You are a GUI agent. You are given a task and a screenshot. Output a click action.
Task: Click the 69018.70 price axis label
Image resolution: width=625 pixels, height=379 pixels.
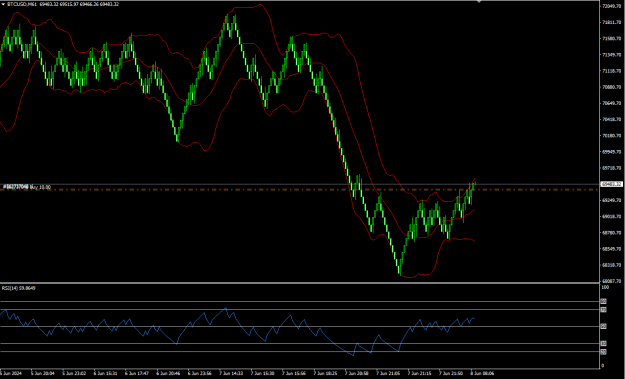point(611,217)
